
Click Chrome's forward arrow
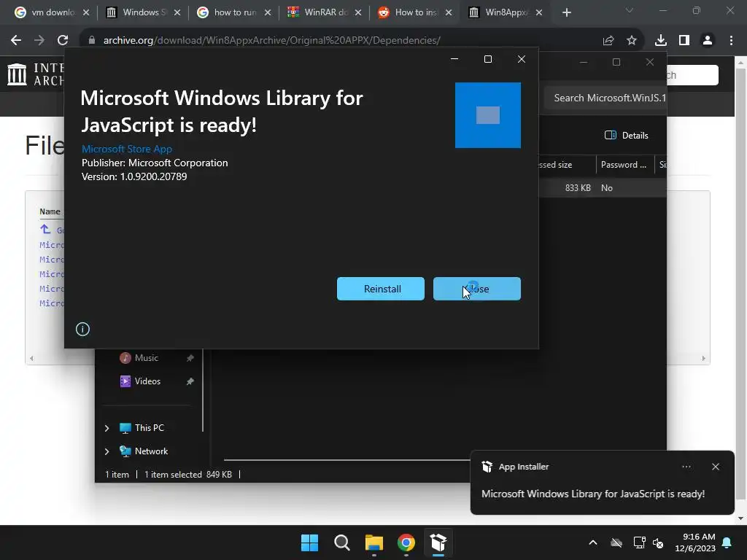click(x=39, y=41)
